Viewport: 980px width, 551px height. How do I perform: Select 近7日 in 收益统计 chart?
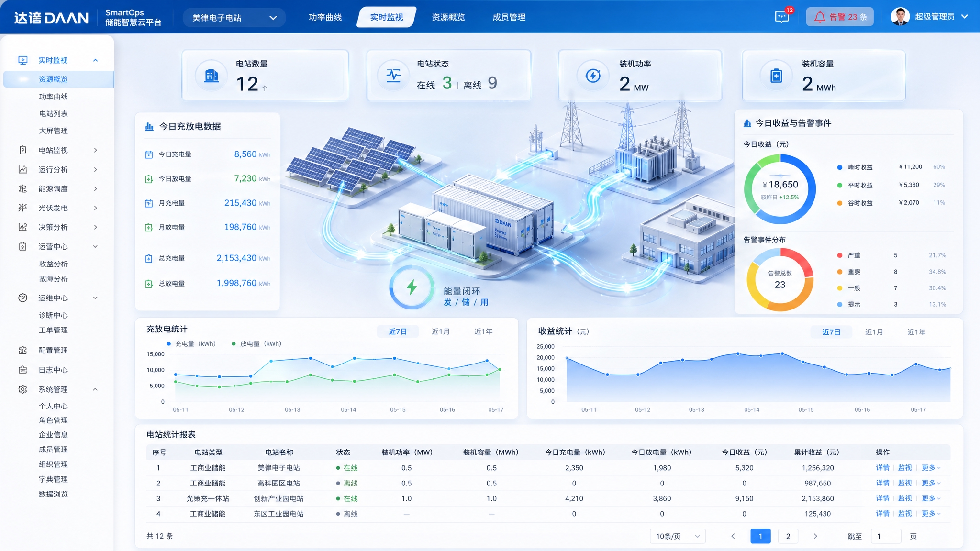[x=831, y=332]
